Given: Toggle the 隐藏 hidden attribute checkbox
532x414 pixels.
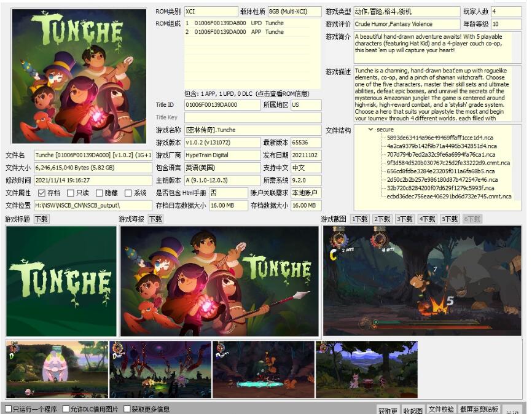Looking at the screenshot, I should (x=99, y=193).
